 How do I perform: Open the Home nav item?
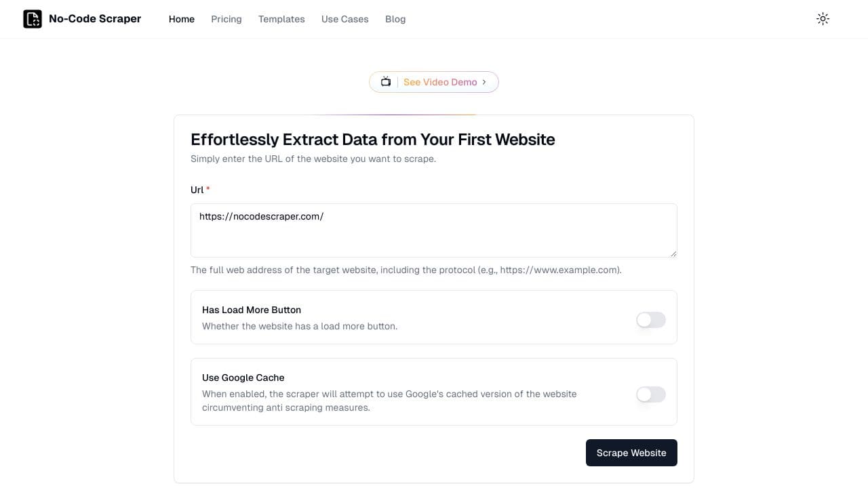tap(182, 19)
